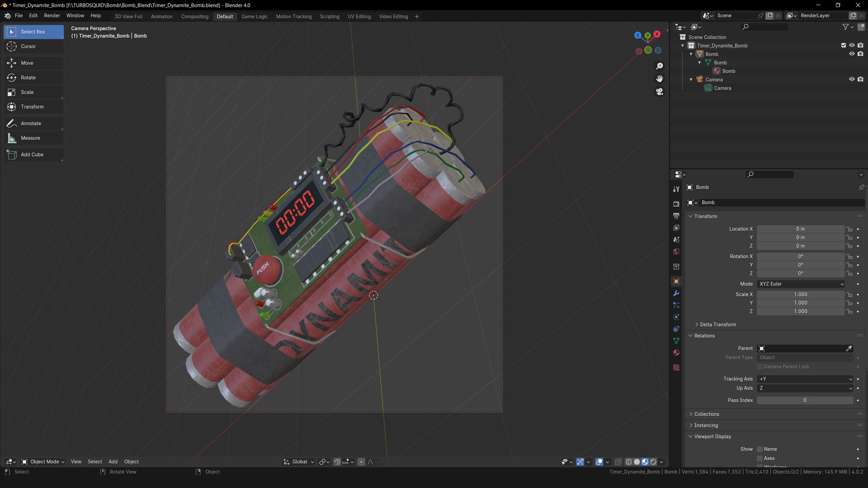Hide the Bomb object using its eye
This screenshot has width=868, height=488.
[x=852, y=54]
